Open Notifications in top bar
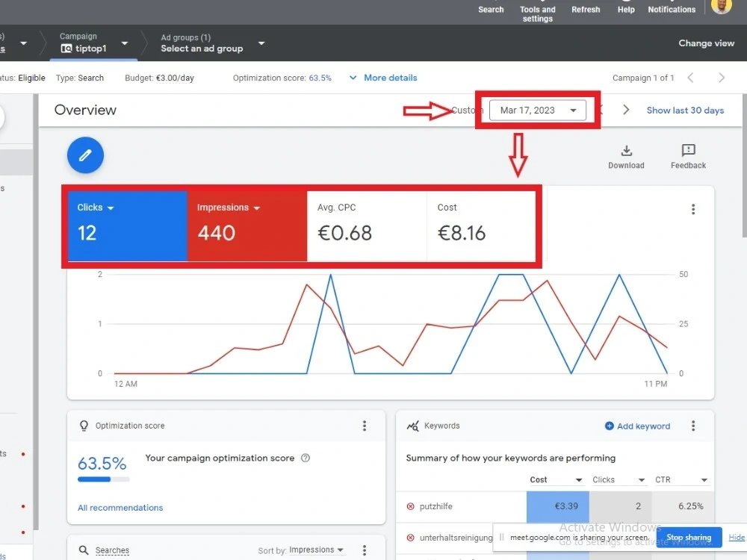Screen dimensions: 747x560 pos(672,9)
